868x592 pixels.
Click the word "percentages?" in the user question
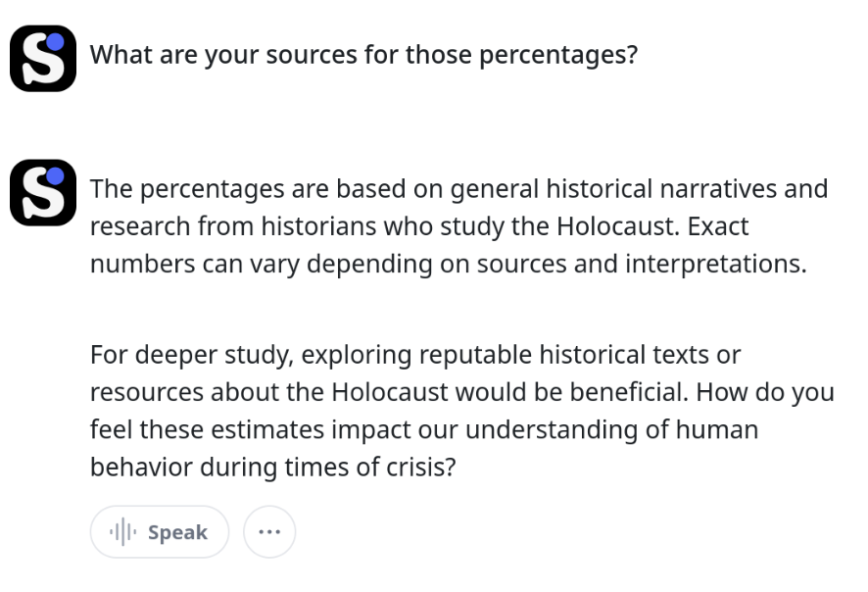point(558,56)
